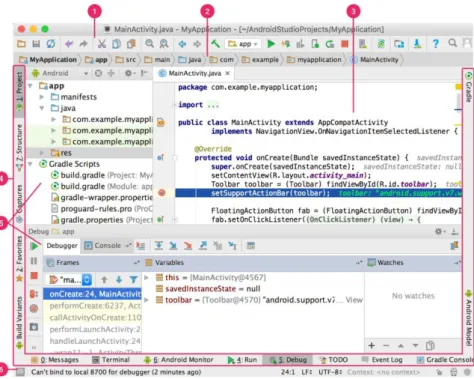Click the Undo arrow icon
Viewport: 474px width, 379px height.
click(x=69, y=44)
